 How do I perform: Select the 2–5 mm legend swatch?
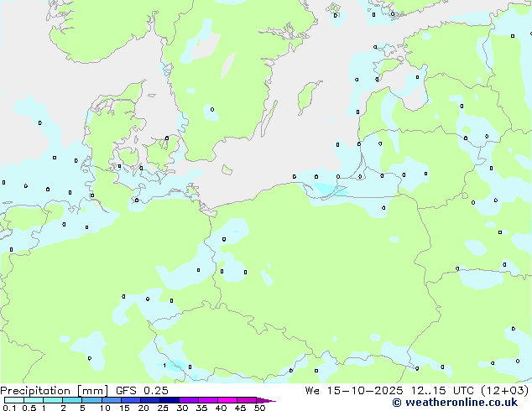(x=72, y=400)
